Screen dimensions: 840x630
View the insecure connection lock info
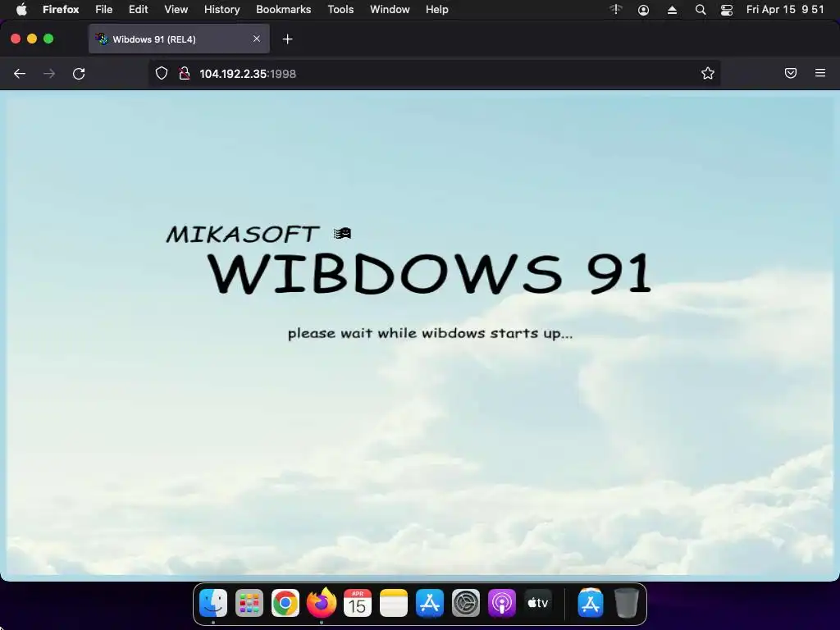coord(185,73)
